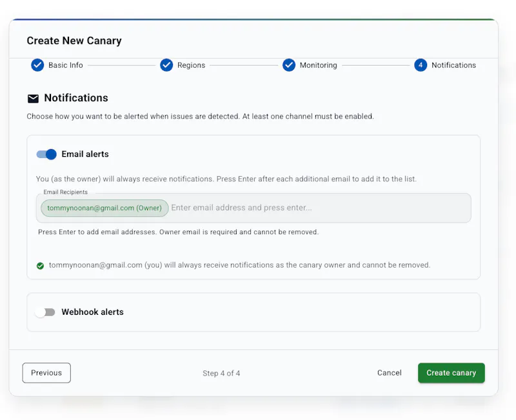Go to the Monitoring step label
Screen dimensions: 516x420
tap(318, 65)
